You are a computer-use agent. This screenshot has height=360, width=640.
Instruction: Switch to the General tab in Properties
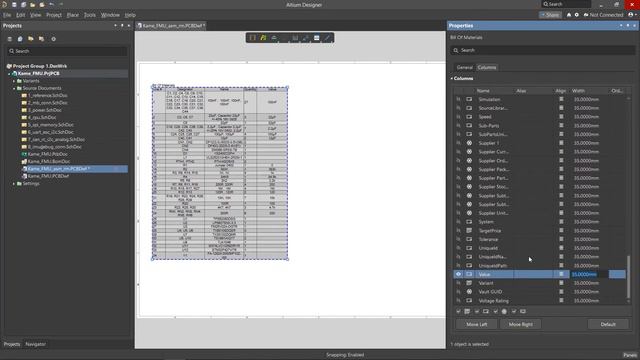[x=464, y=67]
